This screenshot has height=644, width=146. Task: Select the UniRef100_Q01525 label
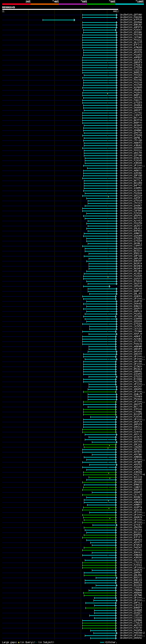[x=131, y=60]
